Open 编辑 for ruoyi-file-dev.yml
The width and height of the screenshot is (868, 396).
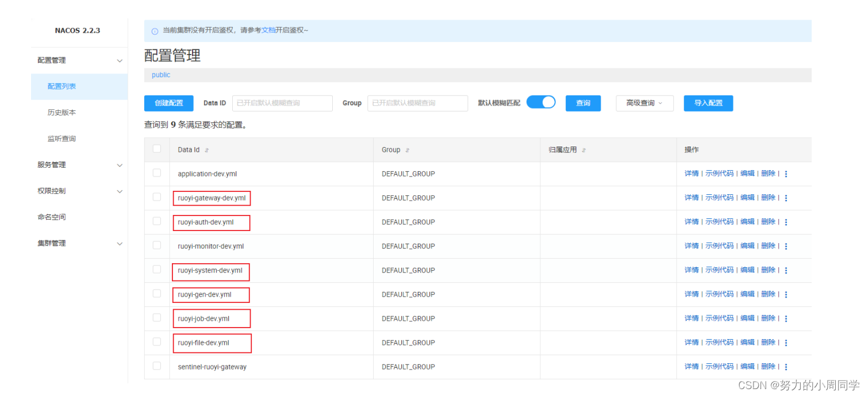pos(747,343)
